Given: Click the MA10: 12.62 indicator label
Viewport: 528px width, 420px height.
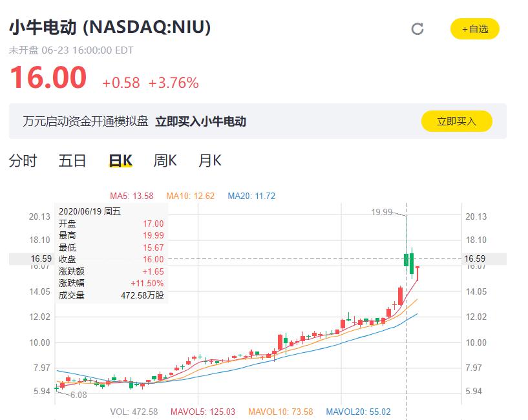Looking at the screenshot, I should click(x=190, y=196).
